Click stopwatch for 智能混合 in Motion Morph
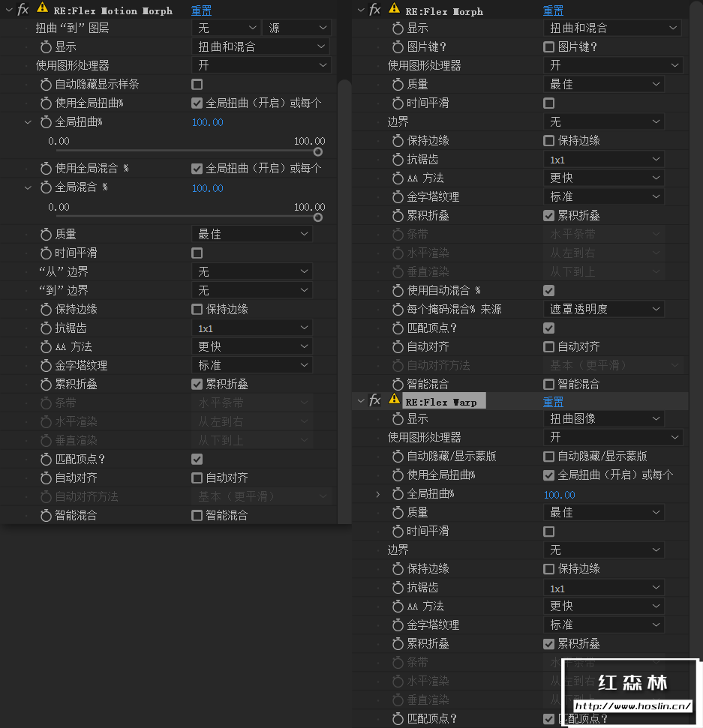The image size is (703, 728). tap(46, 515)
